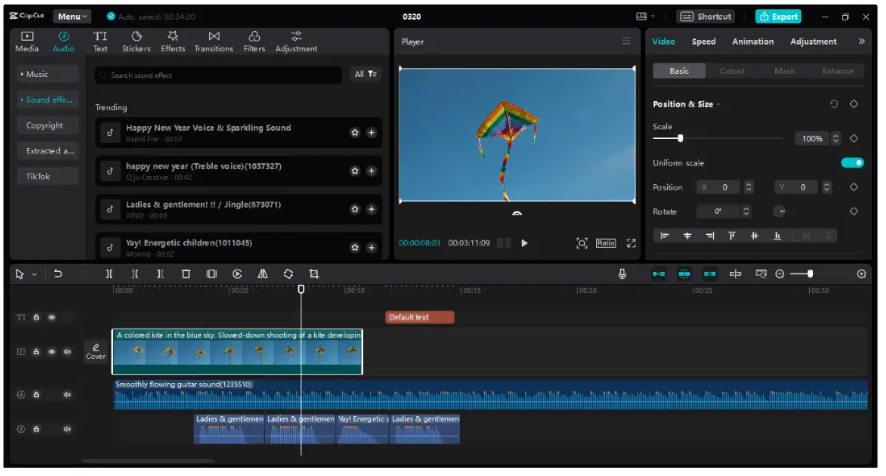Image resolution: width=886 pixels, height=476 pixels.
Task: Click the Cover button
Action: click(95, 351)
